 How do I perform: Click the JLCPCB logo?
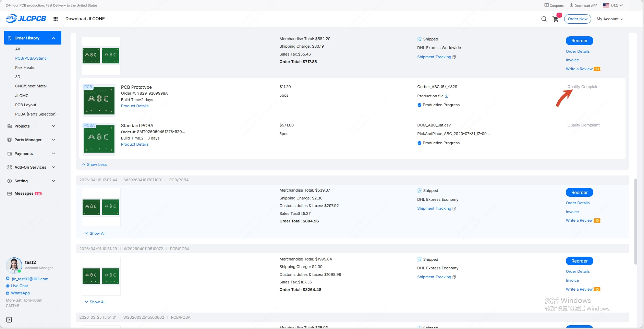26,19
